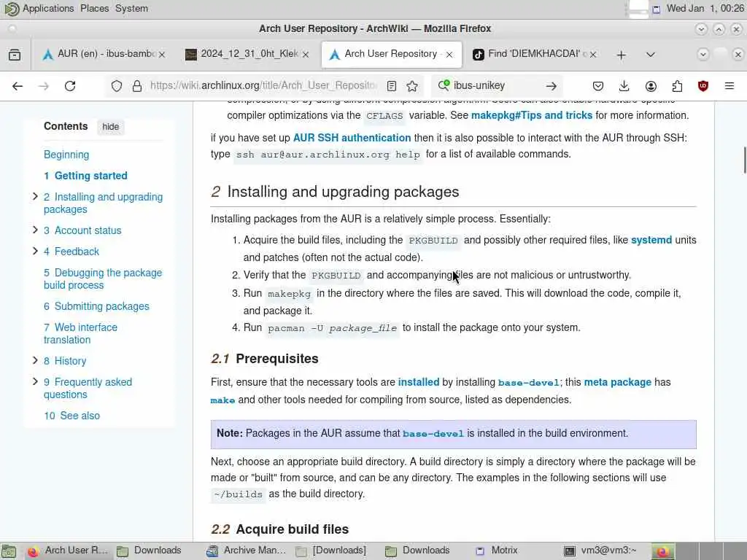Show site security padlock info
The width and height of the screenshot is (747, 560).
(137, 86)
